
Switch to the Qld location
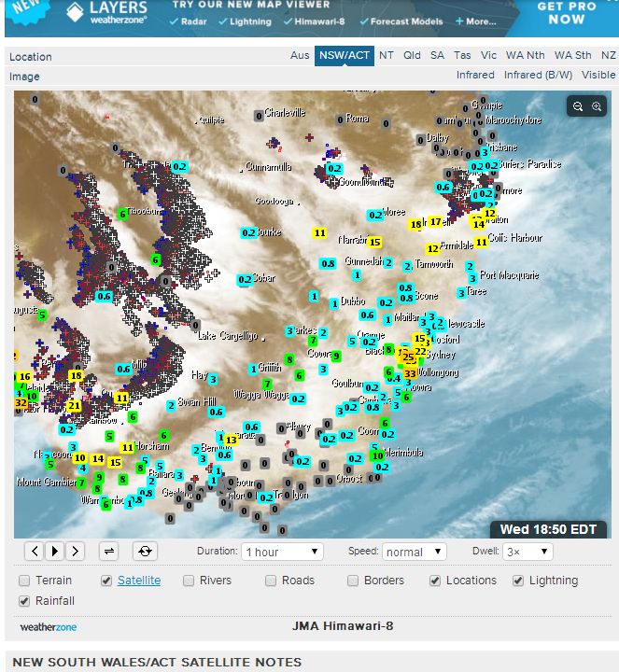[x=412, y=56]
